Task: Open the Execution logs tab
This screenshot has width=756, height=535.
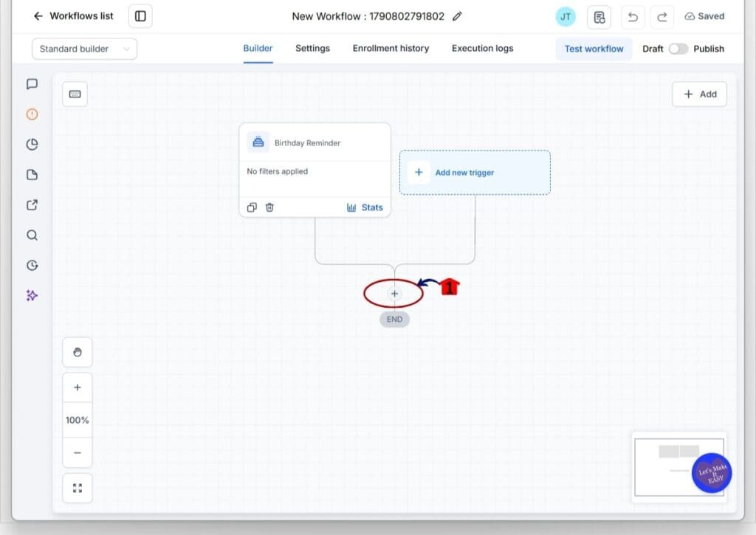Action: point(482,48)
